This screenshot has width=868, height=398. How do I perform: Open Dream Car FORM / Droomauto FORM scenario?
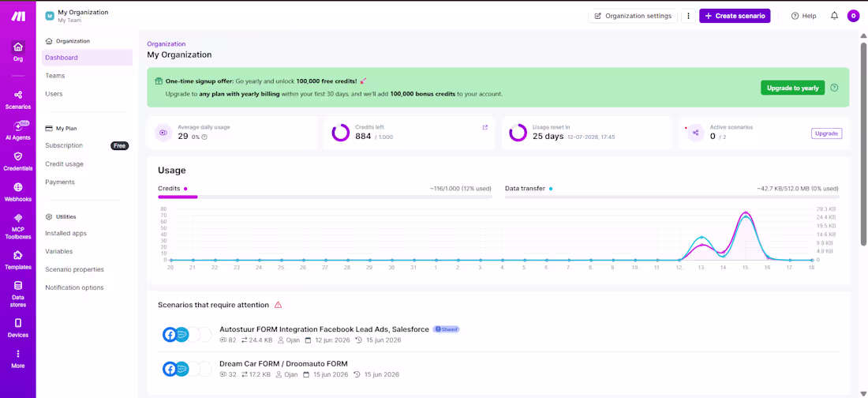point(283,363)
